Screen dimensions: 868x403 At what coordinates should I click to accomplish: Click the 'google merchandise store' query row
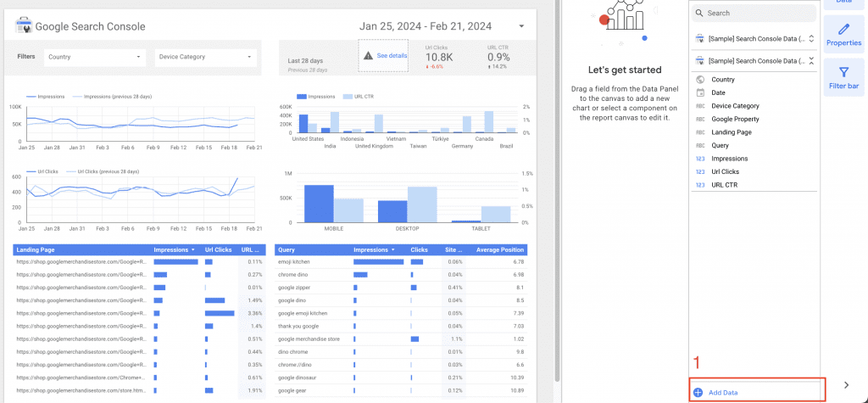point(401,339)
